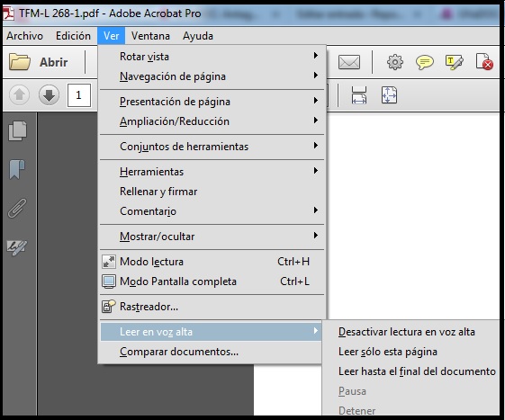Open the settings gear icon in toolbar

pos(395,62)
